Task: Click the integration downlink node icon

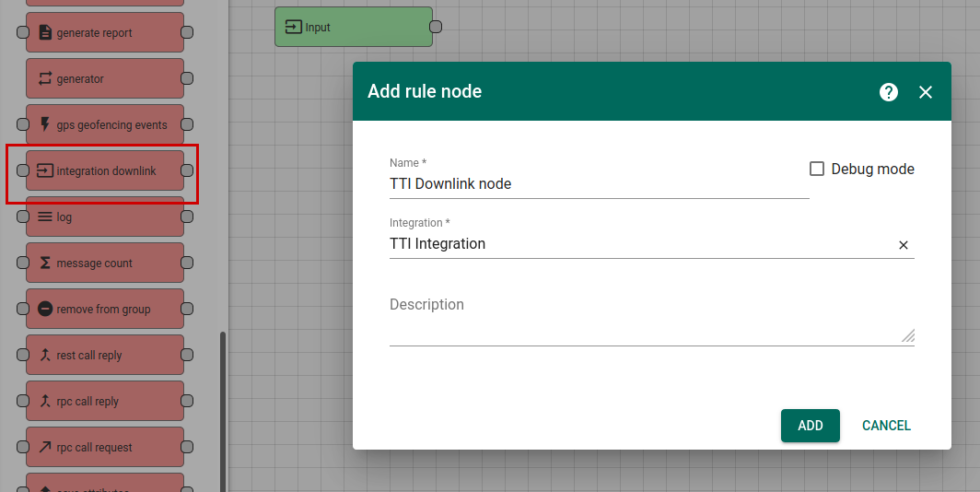Action: tap(45, 170)
